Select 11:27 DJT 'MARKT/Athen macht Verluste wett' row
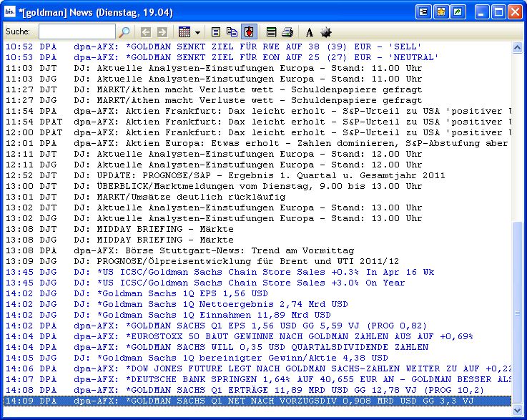 (258, 89)
